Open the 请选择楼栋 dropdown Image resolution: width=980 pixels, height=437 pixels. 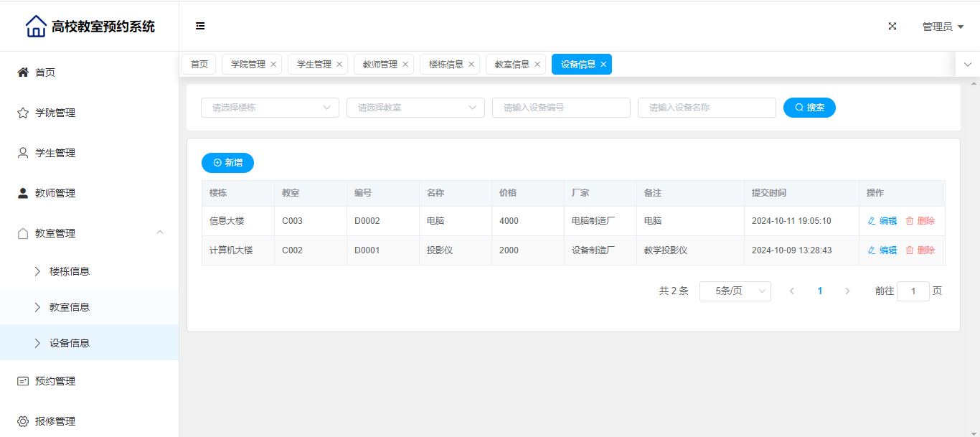click(270, 108)
